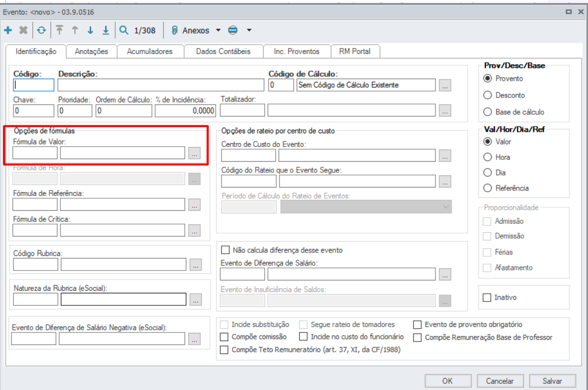Go to the next record down arrow
Viewport: 588px width, 390px height.
pos(90,30)
